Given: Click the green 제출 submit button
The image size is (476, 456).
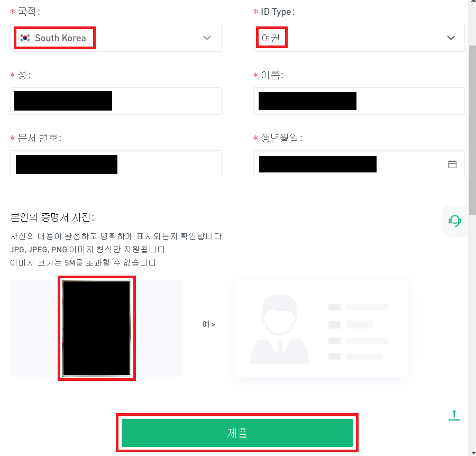Looking at the screenshot, I should [237, 433].
